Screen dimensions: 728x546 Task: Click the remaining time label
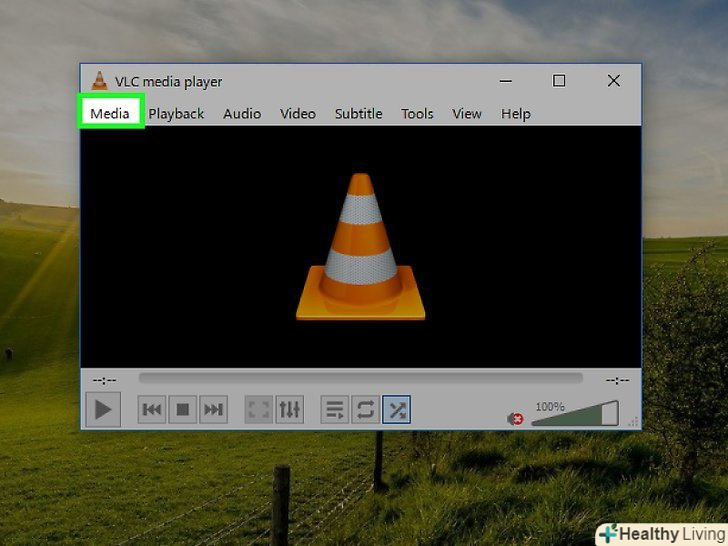click(617, 381)
